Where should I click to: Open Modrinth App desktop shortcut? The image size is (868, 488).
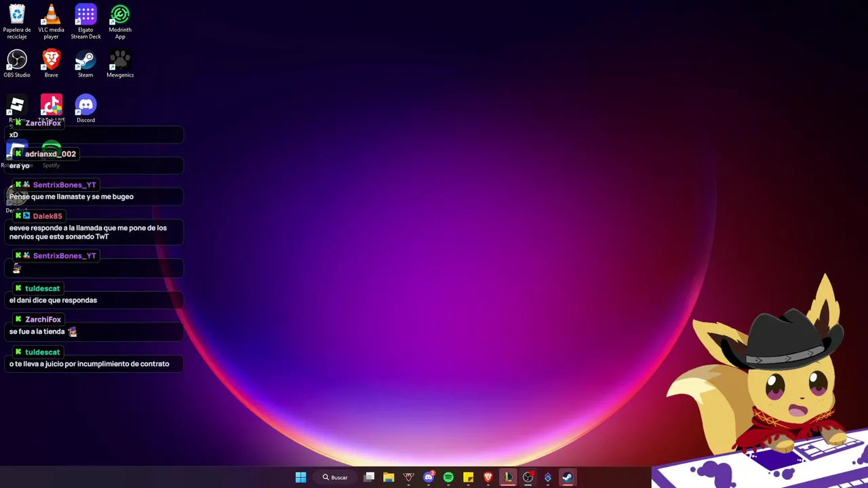click(120, 22)
